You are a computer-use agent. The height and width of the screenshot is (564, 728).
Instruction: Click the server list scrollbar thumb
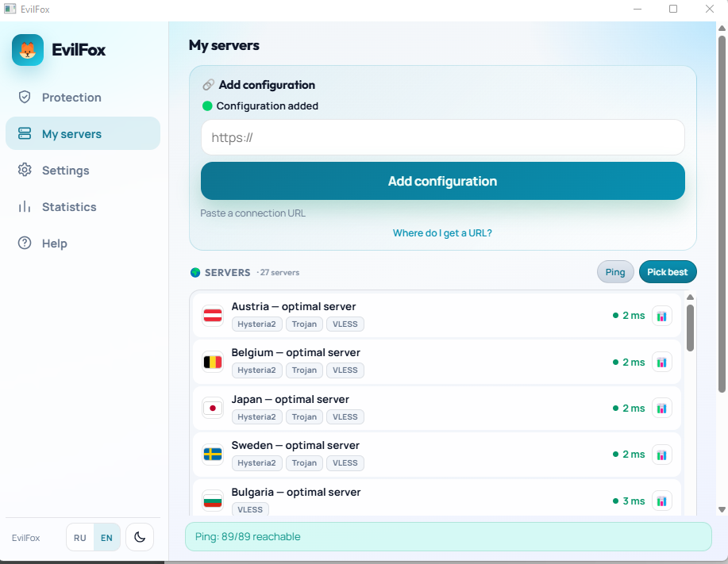(690, 328)
